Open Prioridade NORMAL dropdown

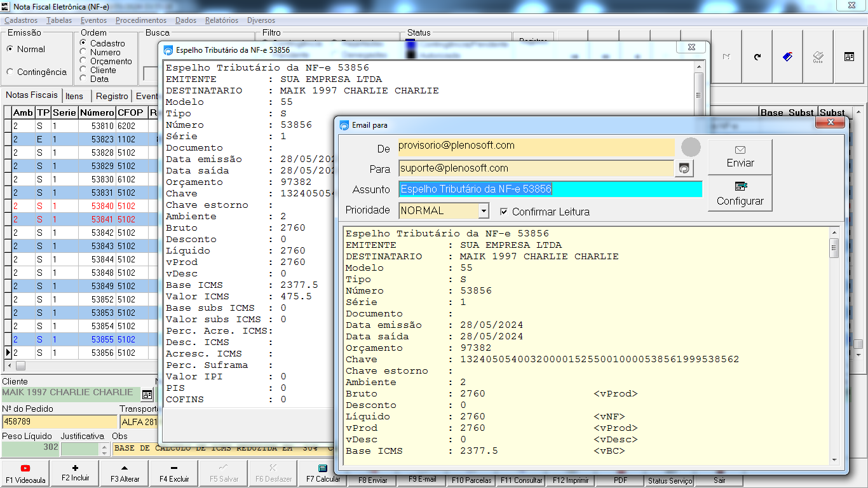[483, 210]
